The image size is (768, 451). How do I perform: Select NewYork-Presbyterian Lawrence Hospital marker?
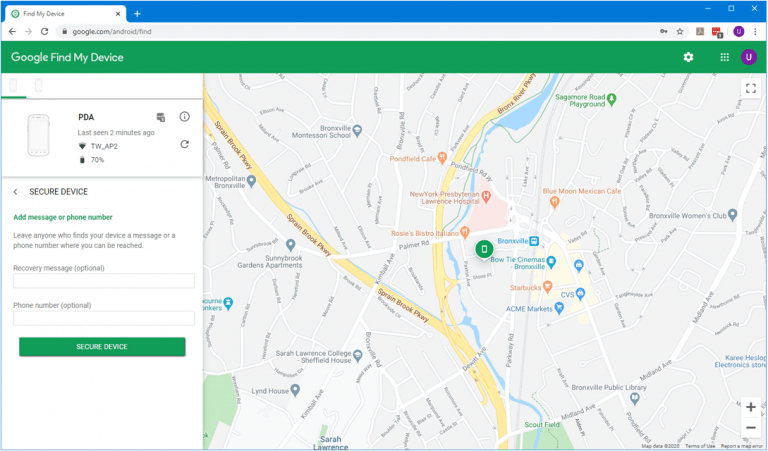click(x=486, y=197)
